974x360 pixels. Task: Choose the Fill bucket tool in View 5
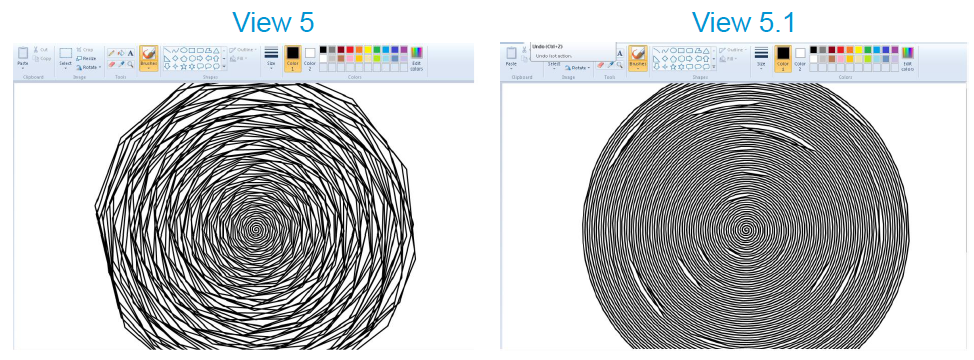point(122,53)
